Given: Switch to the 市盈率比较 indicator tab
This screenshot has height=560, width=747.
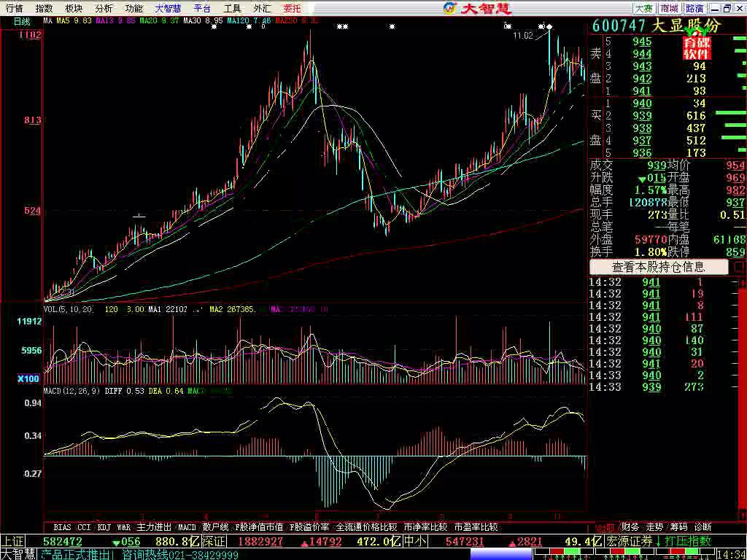Looking at the screenshot, I should [x=476, y=527].
